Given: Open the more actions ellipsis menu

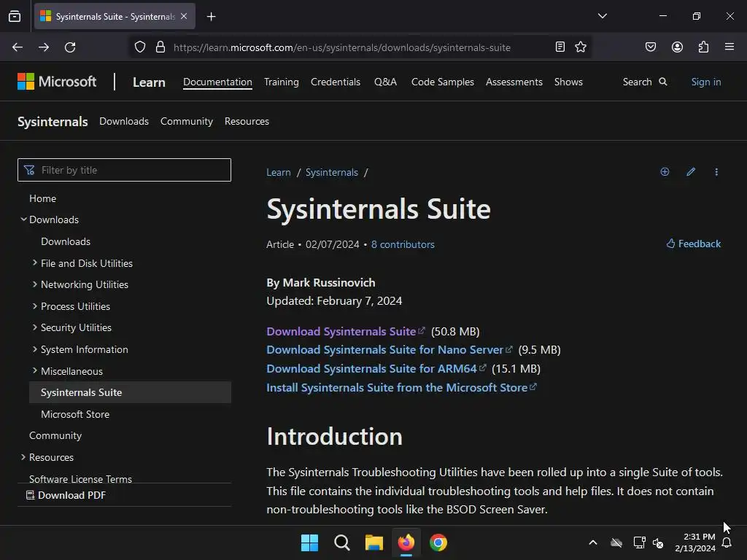Looking at the screenshot, I should tap(716, 172).
